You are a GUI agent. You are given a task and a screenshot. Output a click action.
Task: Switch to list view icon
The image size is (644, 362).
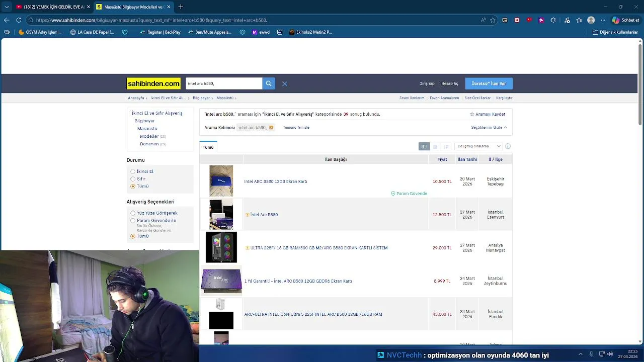pyautogui.click(x=435, y=146)
